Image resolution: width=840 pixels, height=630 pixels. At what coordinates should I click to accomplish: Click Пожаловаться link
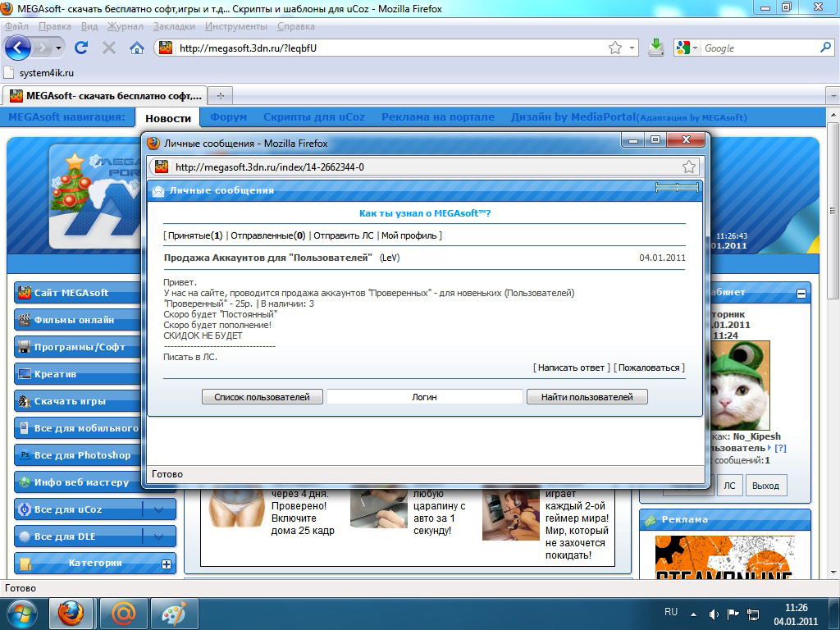point(649,367)
